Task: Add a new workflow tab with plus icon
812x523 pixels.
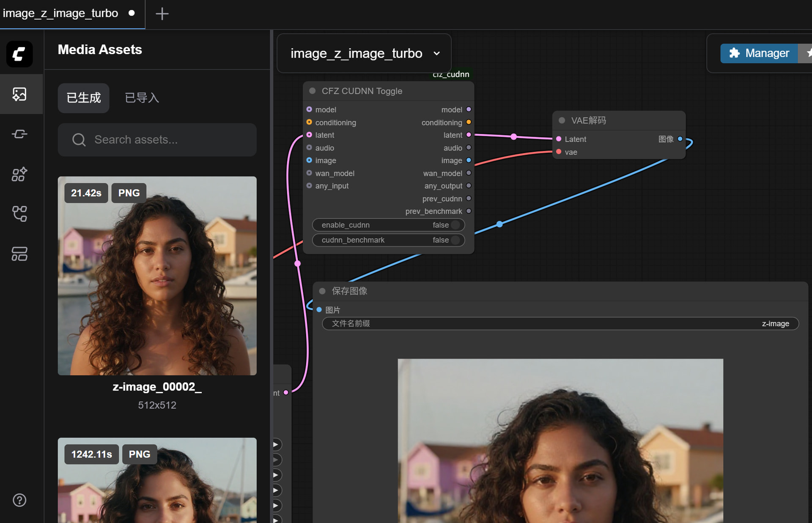Action: 162,14
